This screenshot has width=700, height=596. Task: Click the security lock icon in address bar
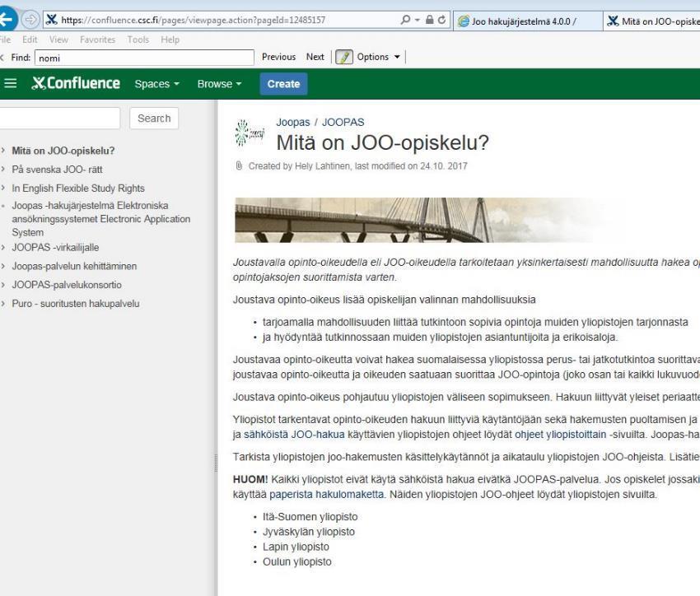[x=429, y=20]
